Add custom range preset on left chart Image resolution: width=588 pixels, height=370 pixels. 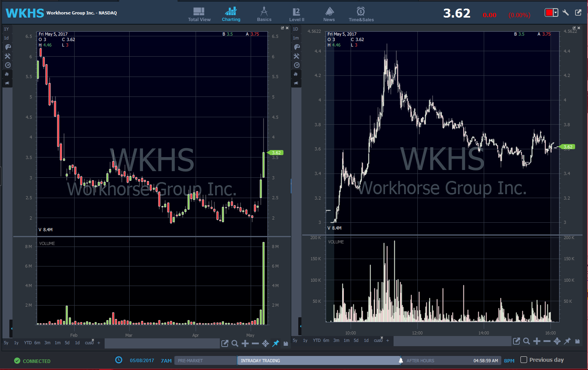tap(99, 343)
